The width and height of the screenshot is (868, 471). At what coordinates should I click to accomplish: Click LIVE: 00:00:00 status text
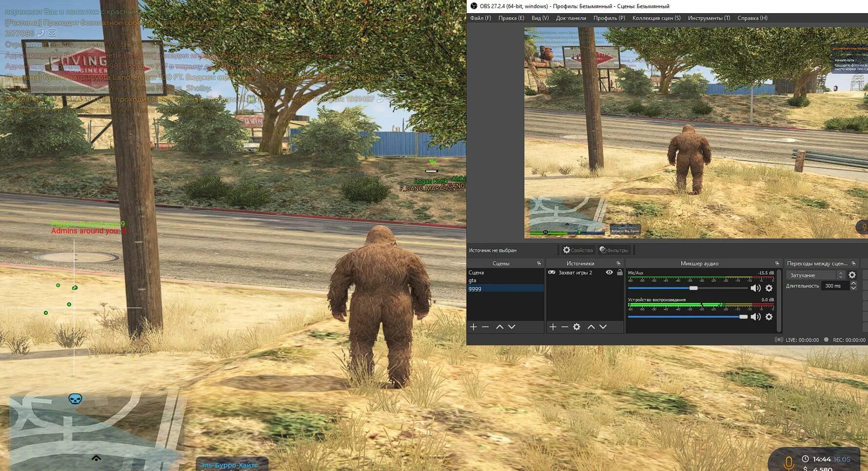[x=802, y=340]
